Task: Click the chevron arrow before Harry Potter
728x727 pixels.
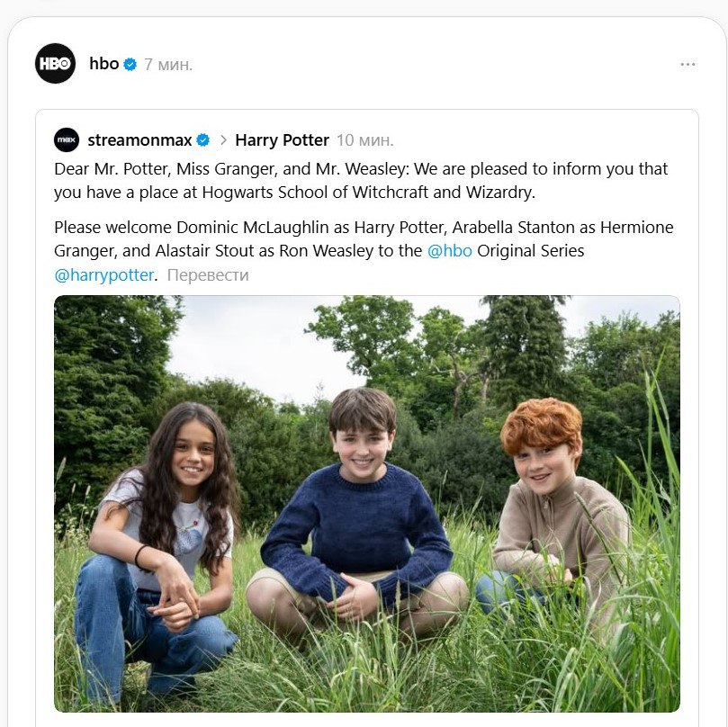Action: click(x=222, y=140)
